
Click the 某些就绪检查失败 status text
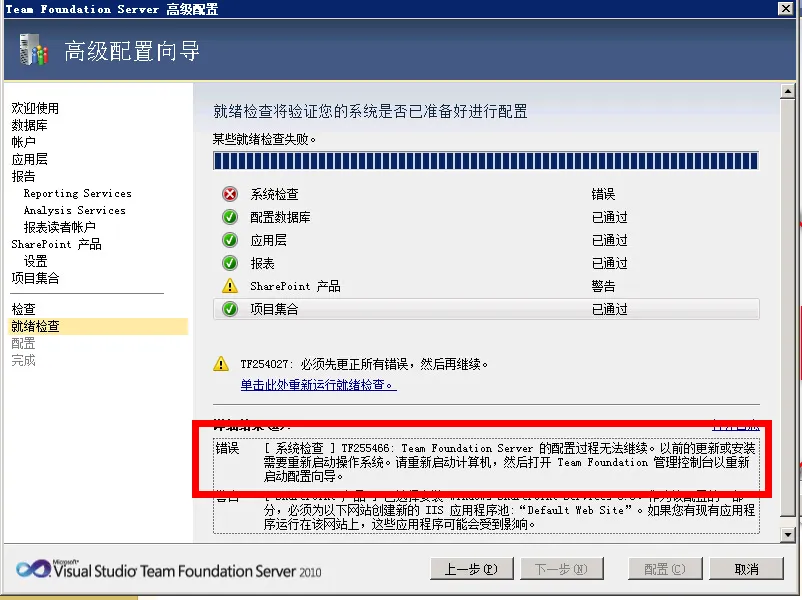264,139
